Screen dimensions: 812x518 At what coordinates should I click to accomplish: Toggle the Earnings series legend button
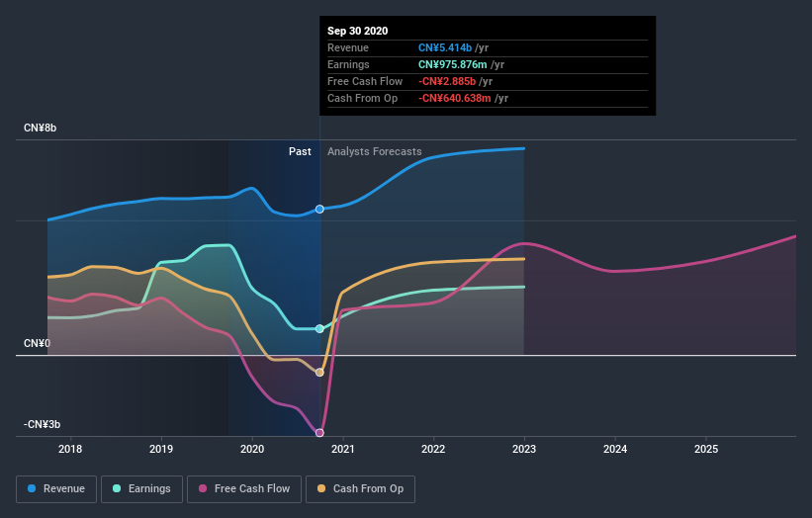[141, 489]
